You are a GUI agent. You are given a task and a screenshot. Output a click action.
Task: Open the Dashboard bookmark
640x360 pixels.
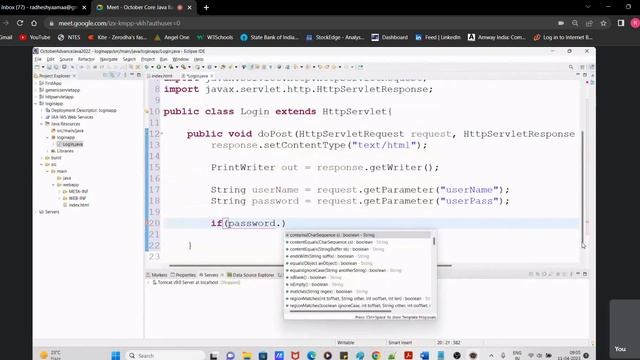[389, 37]
